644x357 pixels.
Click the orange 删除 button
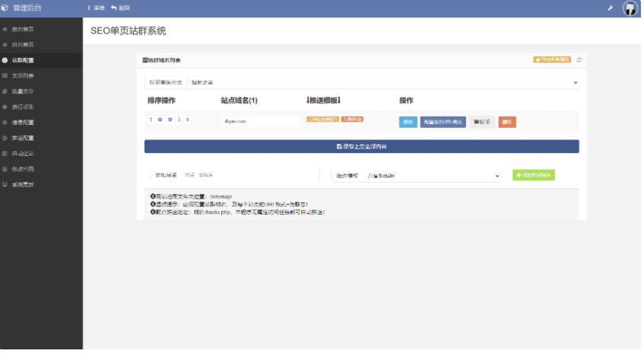point(507,122)
